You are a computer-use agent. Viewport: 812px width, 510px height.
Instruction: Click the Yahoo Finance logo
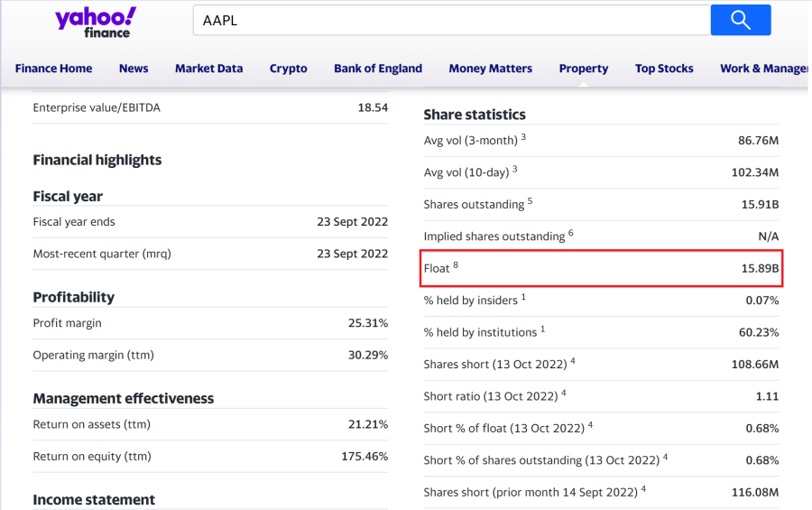pos(96,23)
